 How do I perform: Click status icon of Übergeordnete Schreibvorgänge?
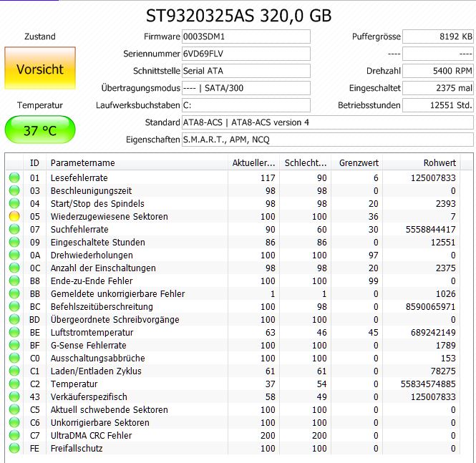click(14, 319)
